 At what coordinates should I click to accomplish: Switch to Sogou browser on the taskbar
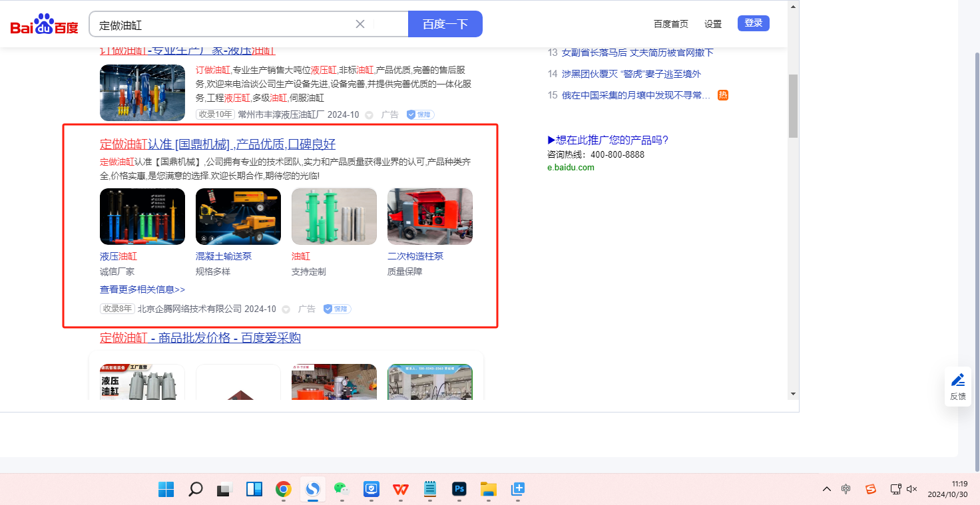click(x=312, y=490)
